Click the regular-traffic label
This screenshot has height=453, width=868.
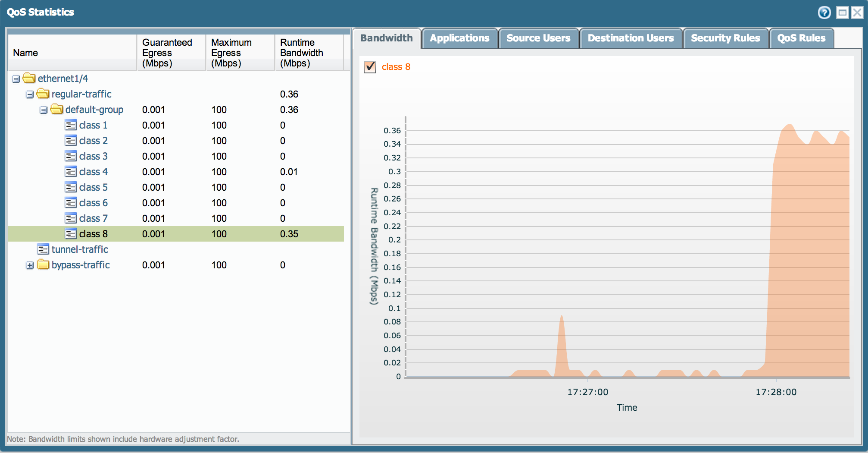point(81,94)
